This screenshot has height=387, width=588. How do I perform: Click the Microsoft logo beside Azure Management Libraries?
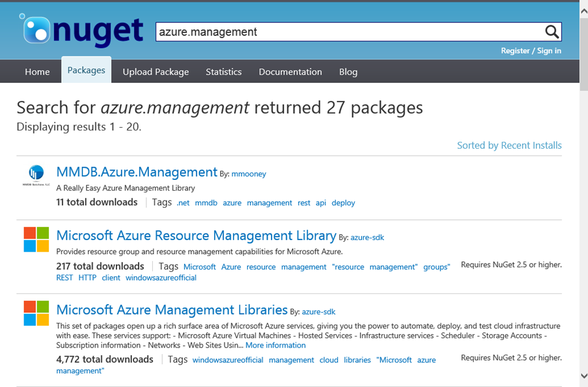36,313
